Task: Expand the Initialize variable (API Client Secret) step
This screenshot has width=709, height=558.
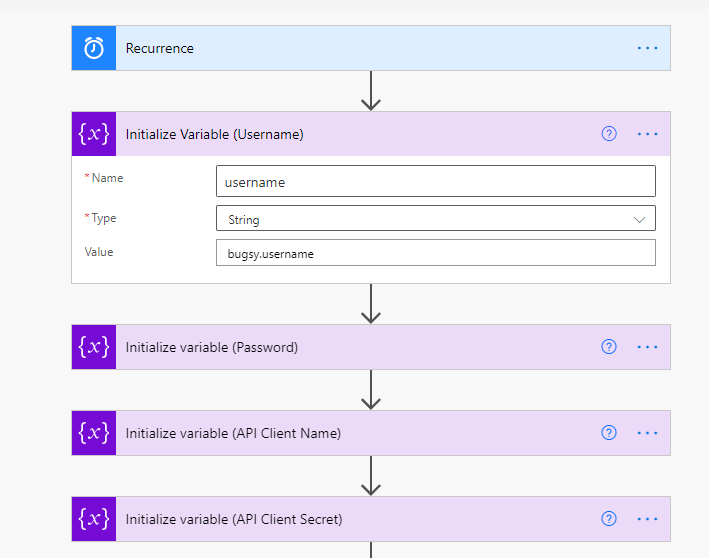Action: [x=371, y=519]
